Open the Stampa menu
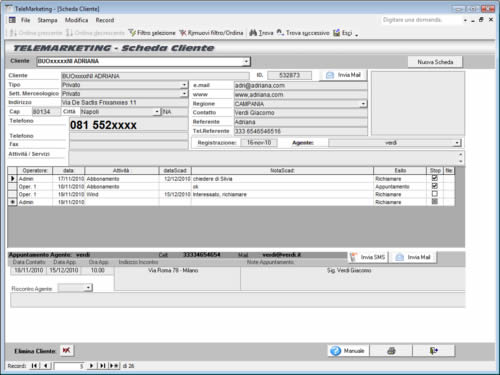This screenshot has width=500, height=375. pyautogui.click(x=47, y=20)
